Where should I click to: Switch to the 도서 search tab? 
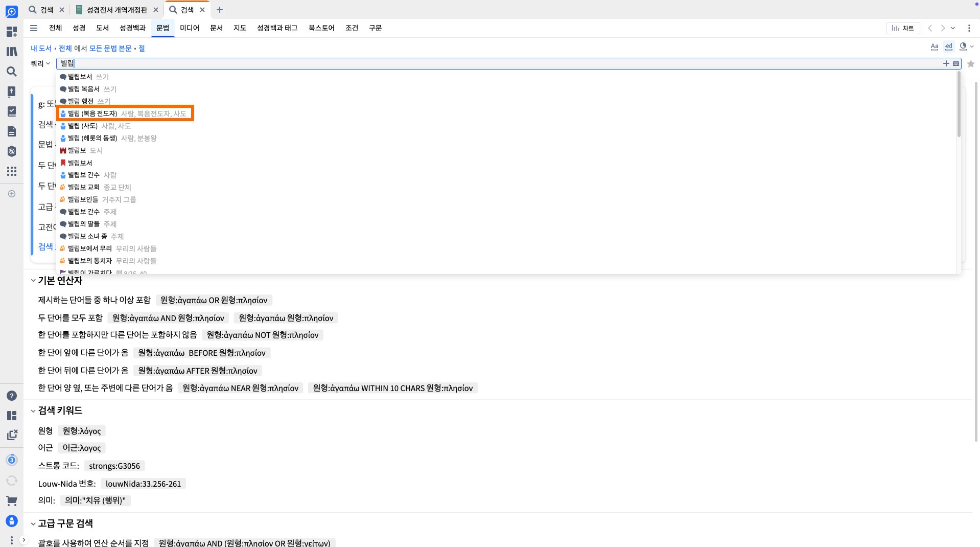[x=102, y=28]
